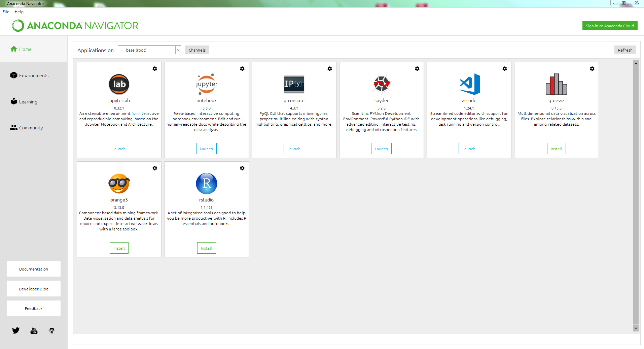The width and height of the screenshot is (644, 349).
Task: Click the glueviz version 0.13.3 text
Action: (557, 108)
